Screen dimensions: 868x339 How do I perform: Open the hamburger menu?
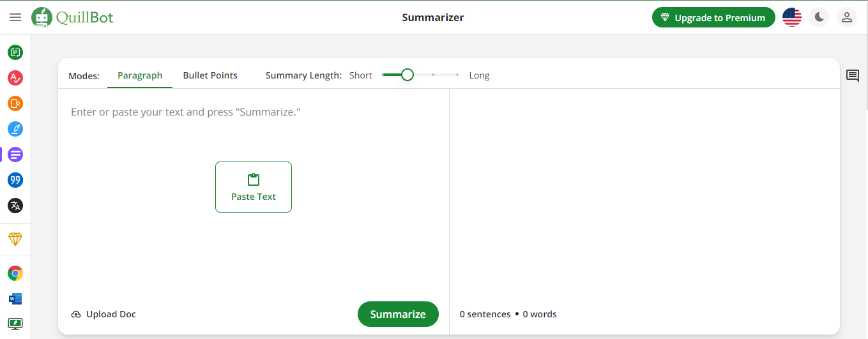[15, 17]
